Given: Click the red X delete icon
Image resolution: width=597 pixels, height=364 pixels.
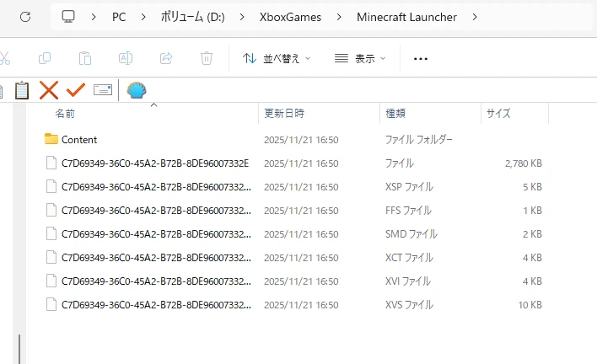Looking at the screenshot, I should (49, 90).
